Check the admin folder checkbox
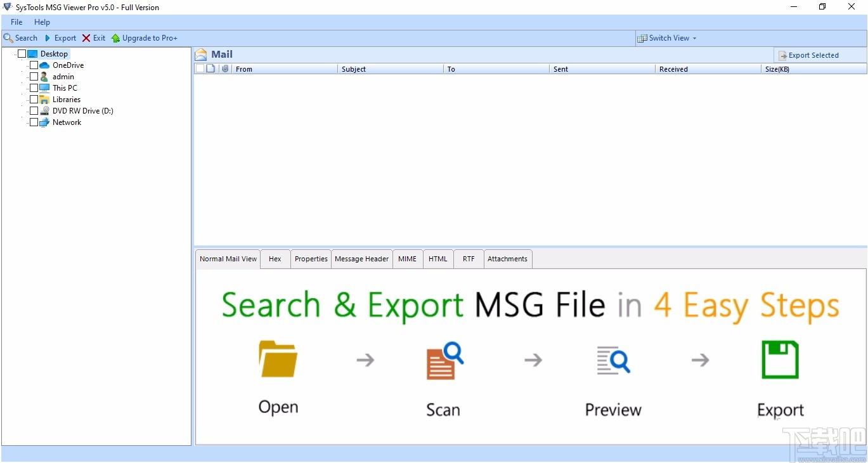 34,77
